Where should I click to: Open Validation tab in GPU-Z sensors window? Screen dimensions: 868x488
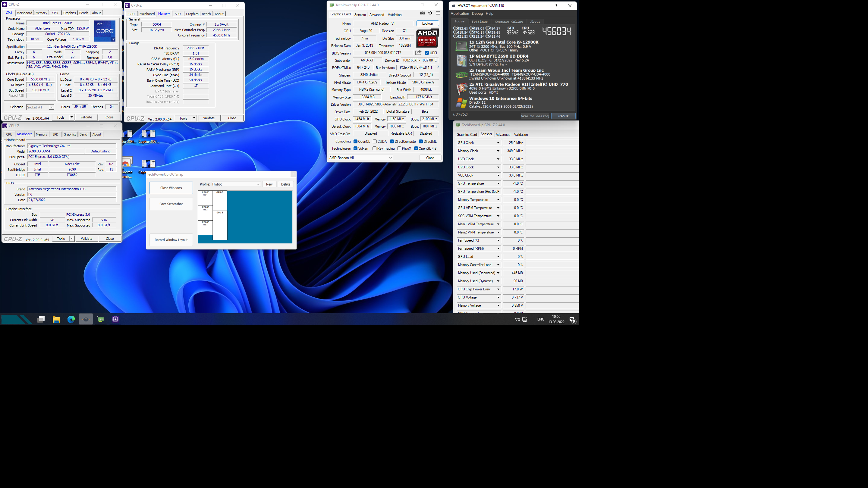click(x=520, y=134)
